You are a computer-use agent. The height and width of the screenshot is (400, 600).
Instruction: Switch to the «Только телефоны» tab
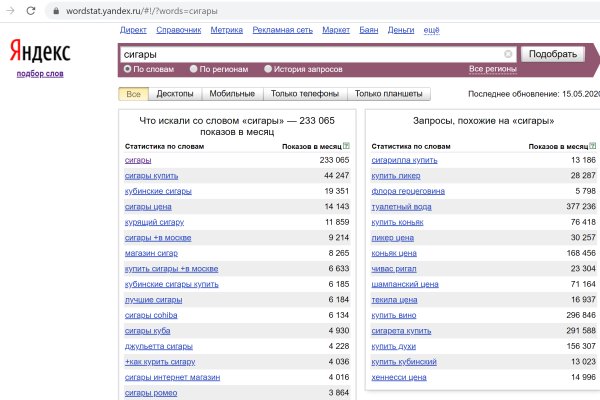click(305, 94)
